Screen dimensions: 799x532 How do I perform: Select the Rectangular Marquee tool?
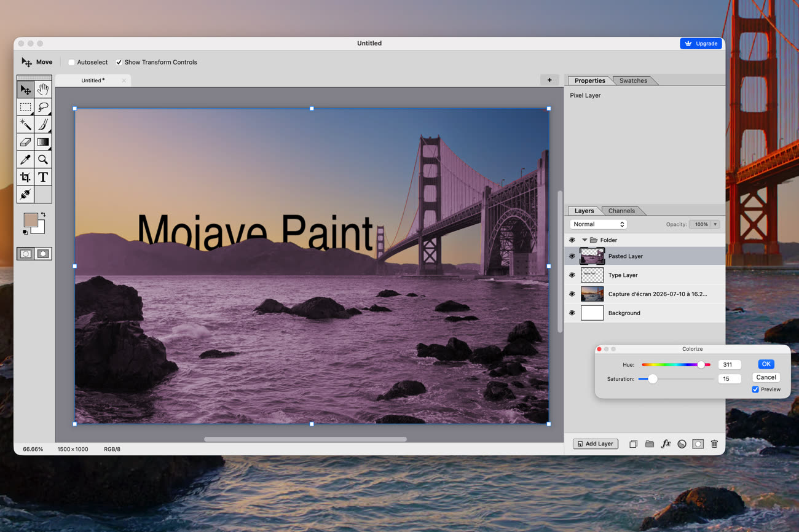pos(25,107)
